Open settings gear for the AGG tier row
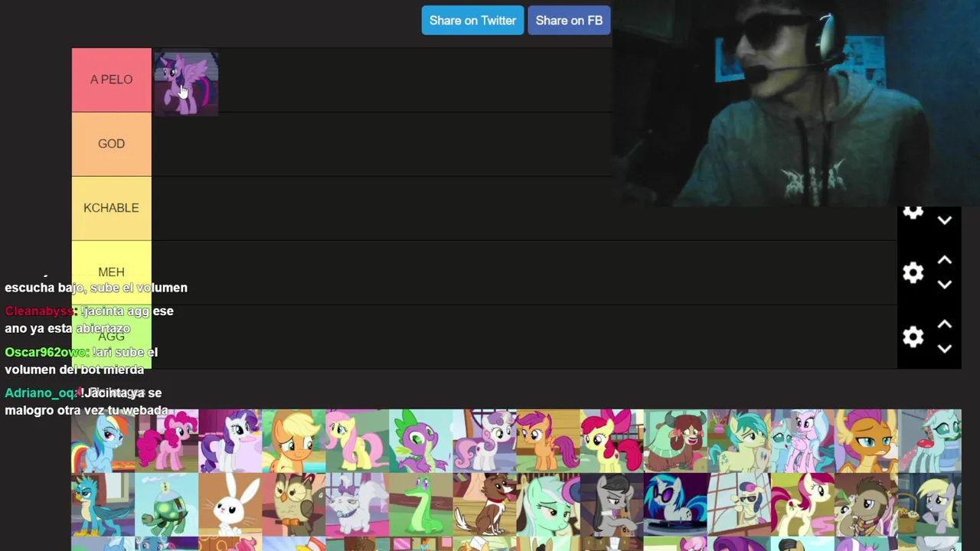Screen dimensions: 980x551 point(913,337)
